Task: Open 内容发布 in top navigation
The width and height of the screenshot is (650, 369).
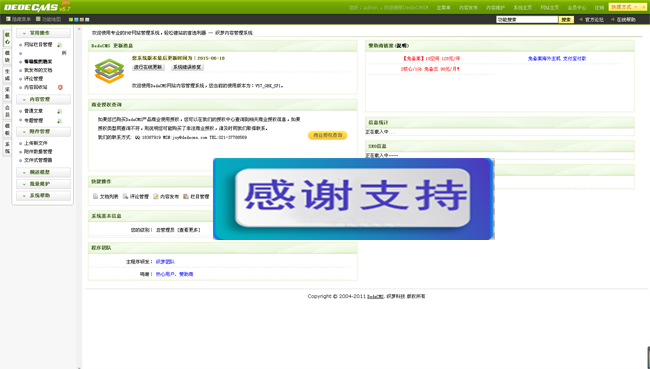Action: pos(468,8)
